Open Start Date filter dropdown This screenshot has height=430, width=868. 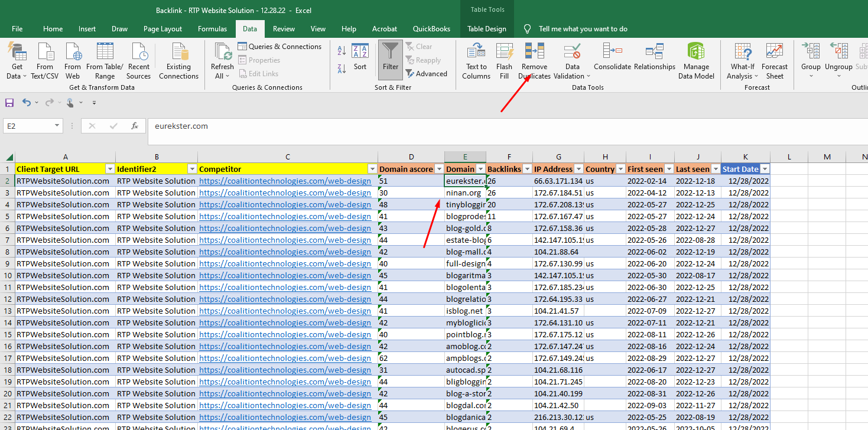765,169
